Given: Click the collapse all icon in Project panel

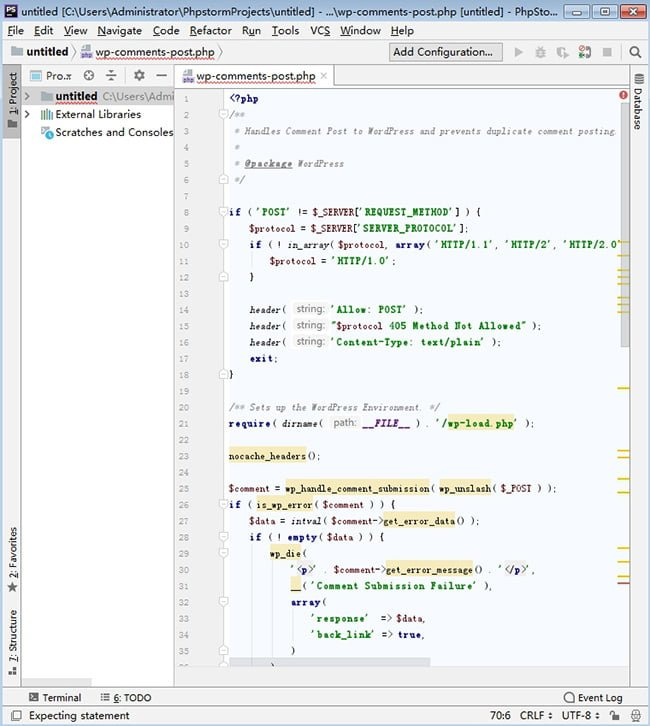Looking at the screenshot, I should point(111,75).
